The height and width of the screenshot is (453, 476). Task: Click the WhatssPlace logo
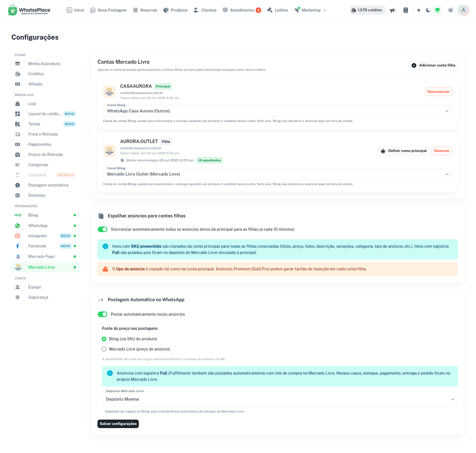pos(29,10)
